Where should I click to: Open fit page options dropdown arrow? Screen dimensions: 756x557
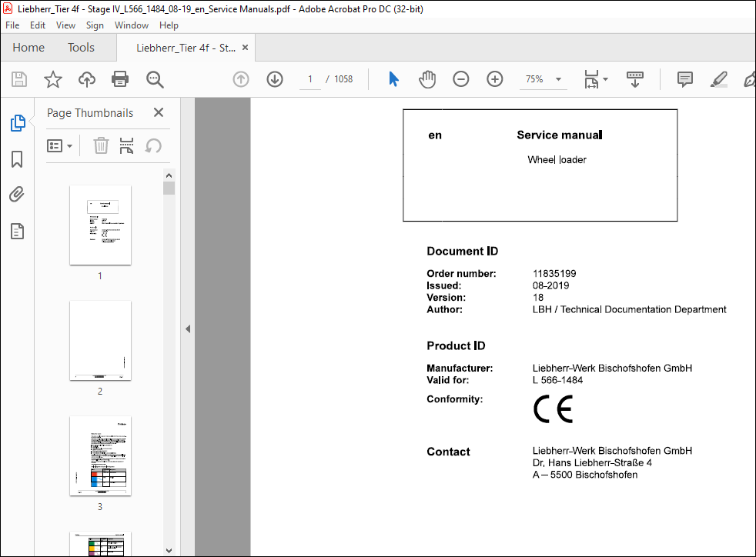coord(606,79)
